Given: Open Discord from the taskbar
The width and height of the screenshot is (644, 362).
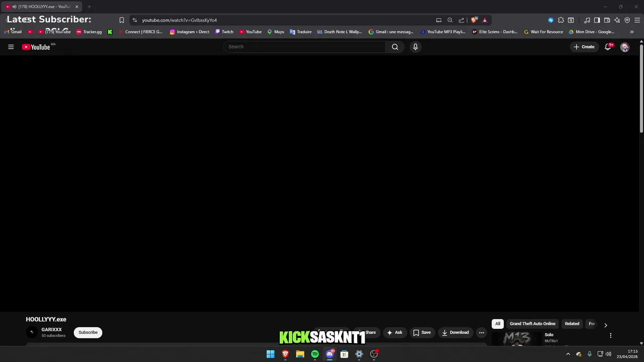Looking at the screenshot, I should tap(330, 354).
